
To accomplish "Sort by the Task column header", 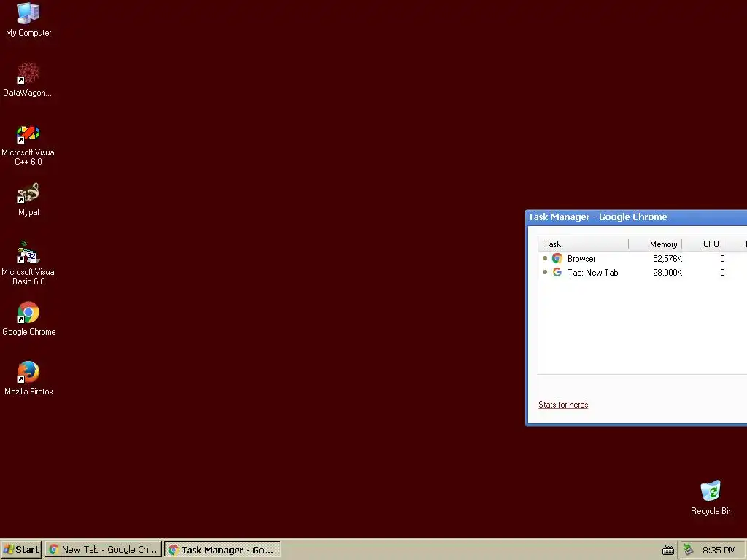I will pos(583,244).
